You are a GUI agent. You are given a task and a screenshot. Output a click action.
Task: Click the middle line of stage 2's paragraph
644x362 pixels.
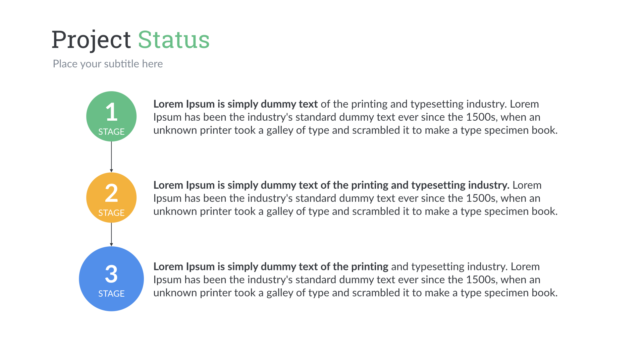click(347, 198)
